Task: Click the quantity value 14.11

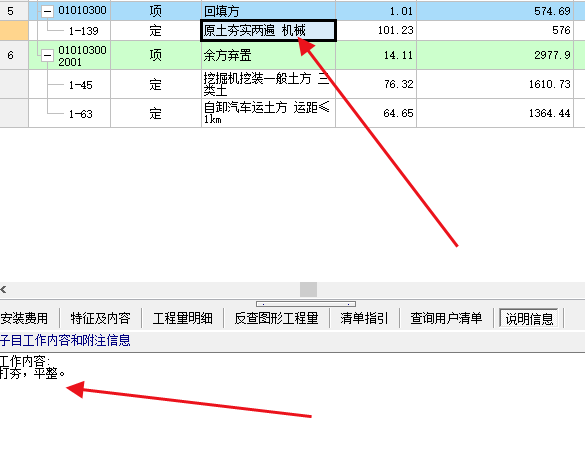Action: pos(398,55)
